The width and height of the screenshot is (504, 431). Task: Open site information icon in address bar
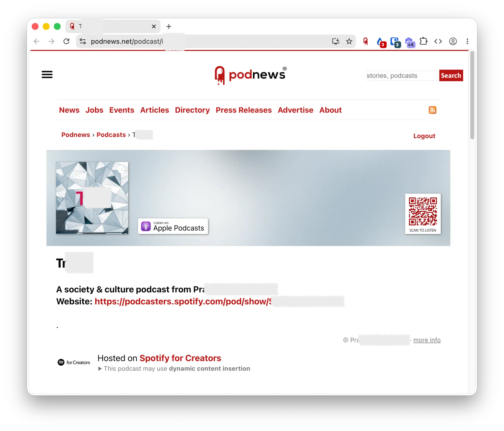(x=83, y=41)
